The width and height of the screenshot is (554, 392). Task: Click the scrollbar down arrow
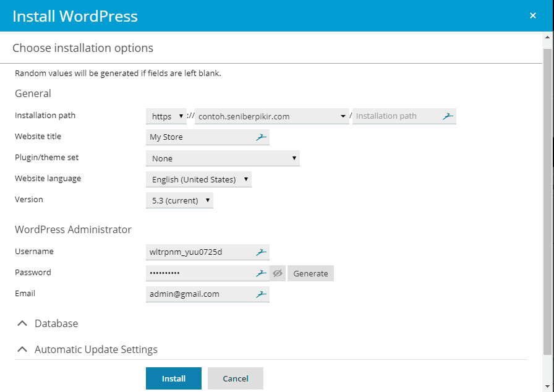[548, 386]
